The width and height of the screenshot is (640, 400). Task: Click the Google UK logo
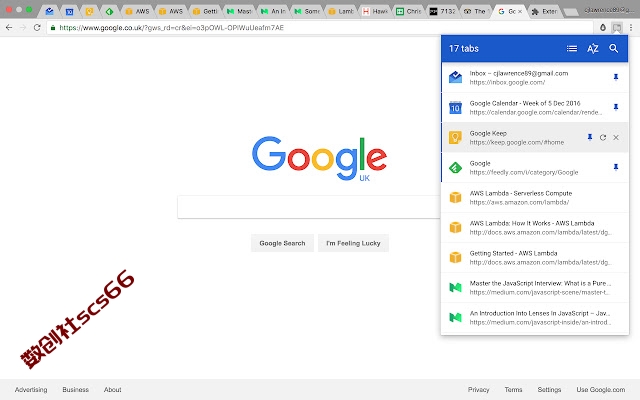coord(320,158)
